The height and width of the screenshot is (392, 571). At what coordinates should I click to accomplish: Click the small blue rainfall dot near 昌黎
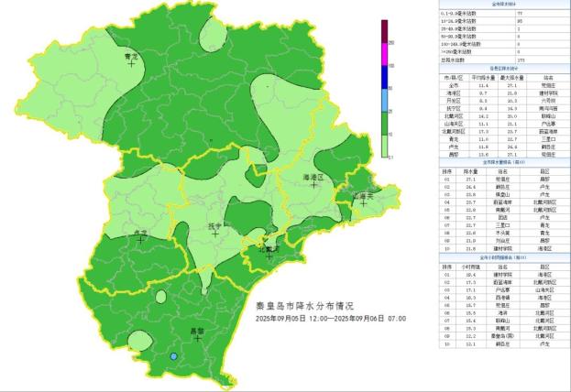click(174, 356)
